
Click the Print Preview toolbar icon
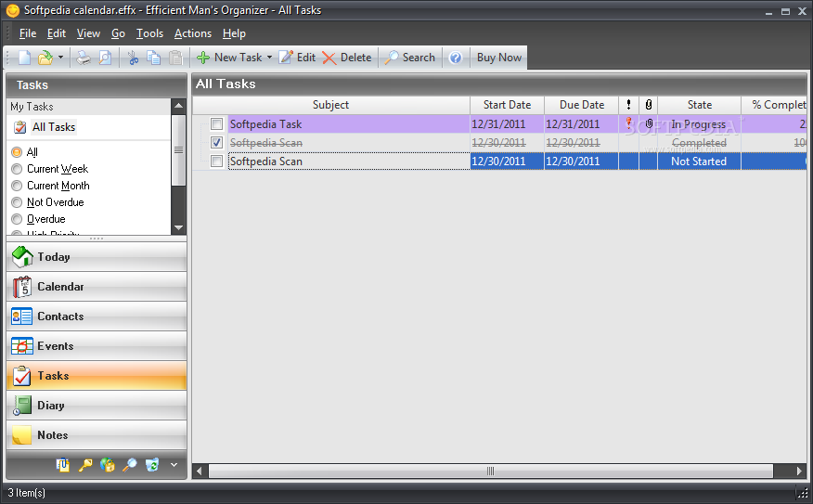105,58
